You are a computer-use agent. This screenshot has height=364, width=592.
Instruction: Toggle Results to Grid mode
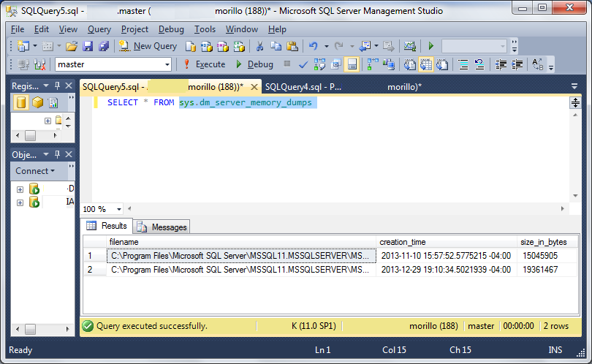(426, 64)
